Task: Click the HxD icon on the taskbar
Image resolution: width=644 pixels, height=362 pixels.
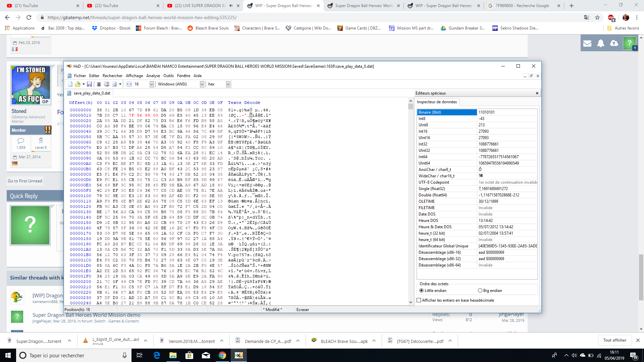Action: point(239,355)
